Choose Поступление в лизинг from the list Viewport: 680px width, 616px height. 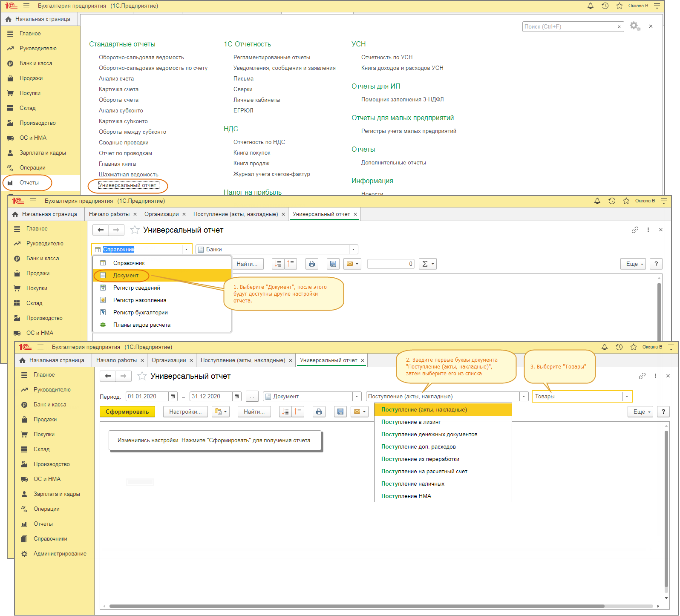tap(411, 422)
